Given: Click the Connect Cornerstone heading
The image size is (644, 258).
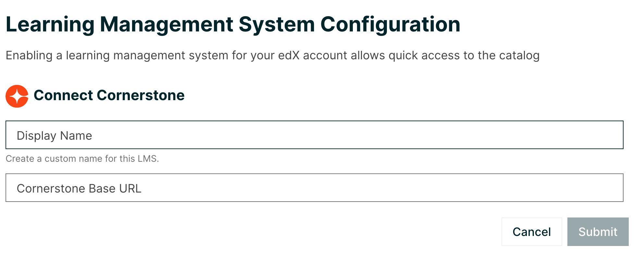Looking at the screenshot, I should coord(109,96).
